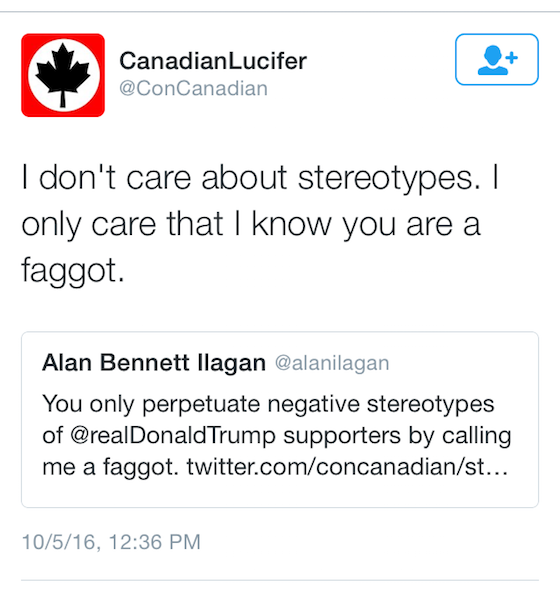
Task: Click the 10/5/16, 12:36 PM timestamp
Action: pos(111,542)
